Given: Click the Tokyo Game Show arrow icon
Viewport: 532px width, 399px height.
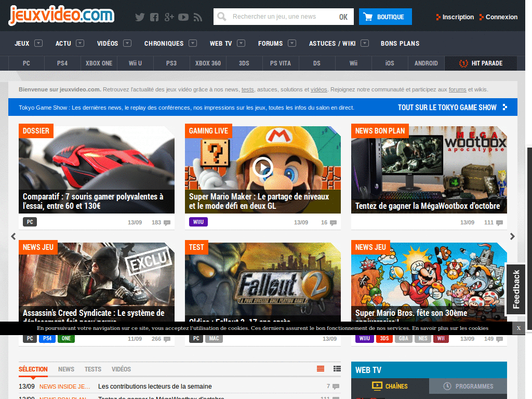Looking at the screenshot, I should [505, 107].
